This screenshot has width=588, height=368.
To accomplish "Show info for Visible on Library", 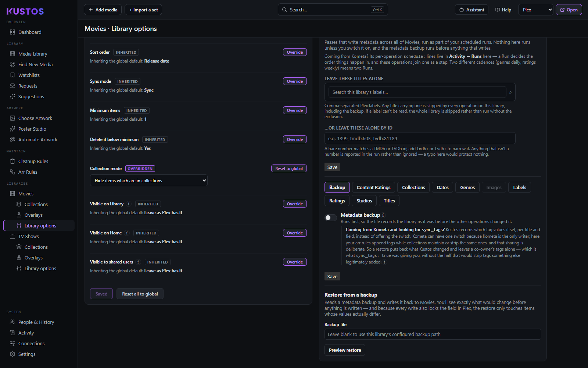I will pos(129,204).
